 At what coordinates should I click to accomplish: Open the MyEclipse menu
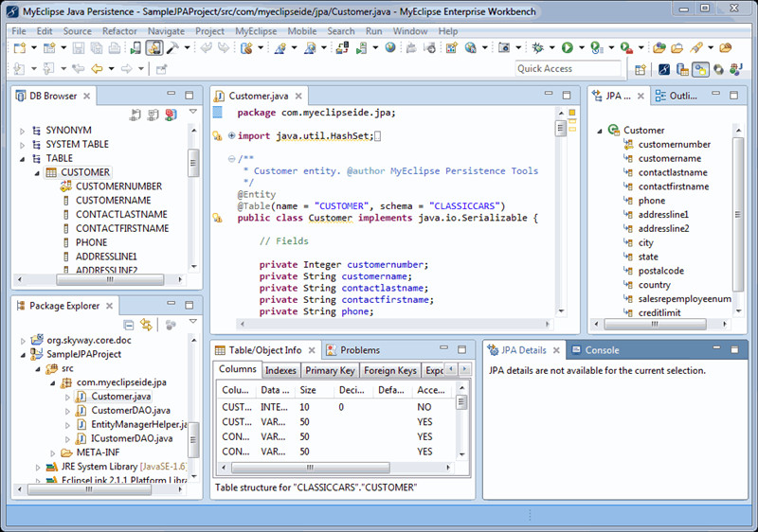(255, 31)
